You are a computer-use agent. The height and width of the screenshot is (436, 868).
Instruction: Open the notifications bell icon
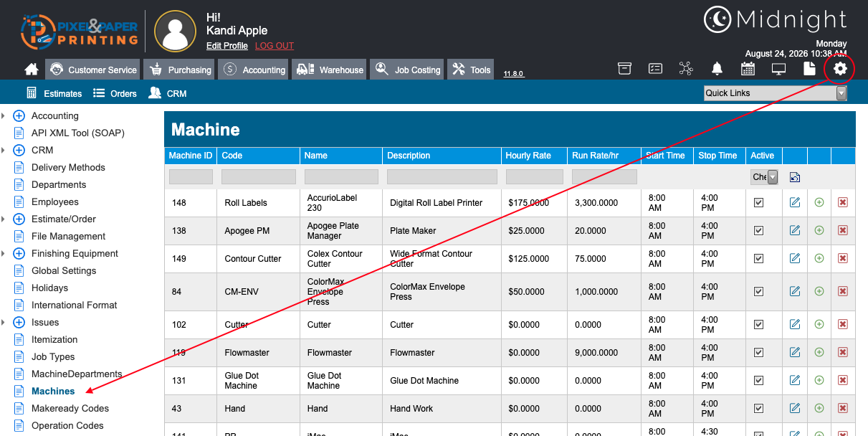point(717,69)
